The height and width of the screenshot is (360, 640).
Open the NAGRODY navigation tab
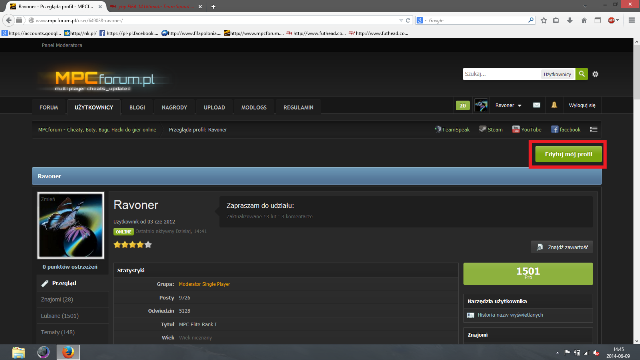point(174,107)
